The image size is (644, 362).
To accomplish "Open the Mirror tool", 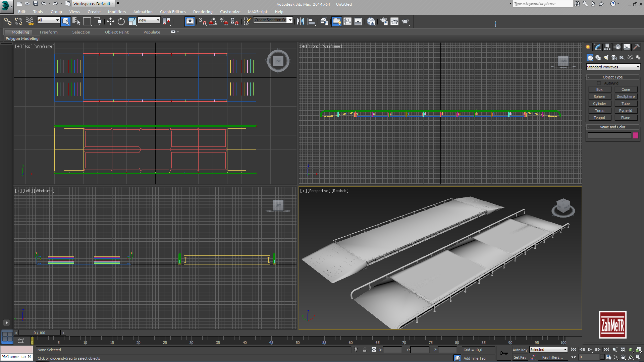I will pyautogui.click(x=300, y=21).
